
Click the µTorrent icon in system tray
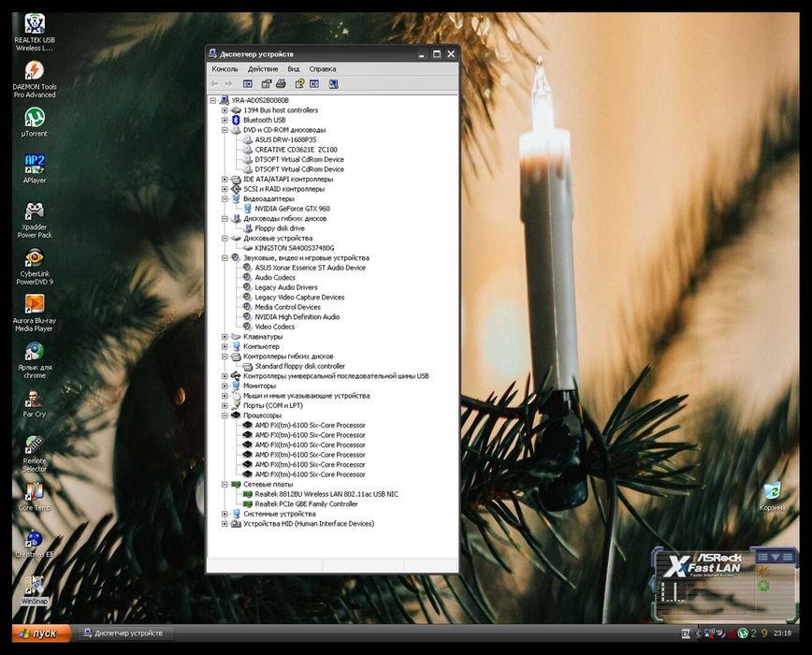743,633
